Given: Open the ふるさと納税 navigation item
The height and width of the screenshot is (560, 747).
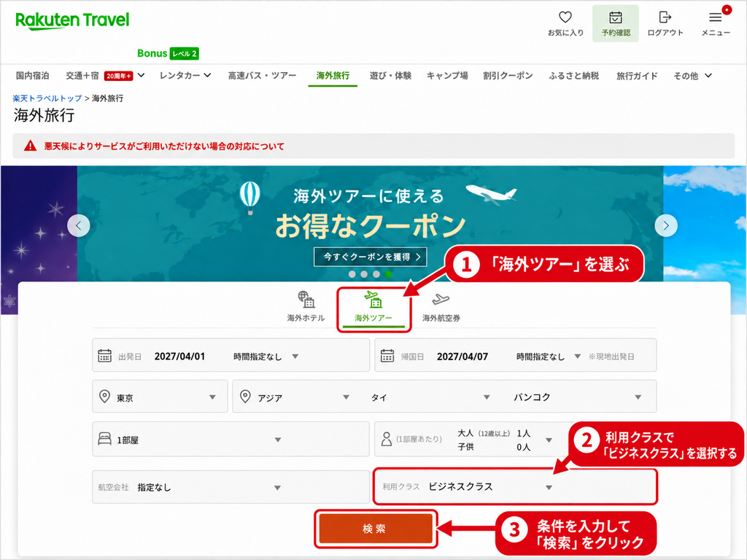Looking at the screenshot, I should point(573,76).
